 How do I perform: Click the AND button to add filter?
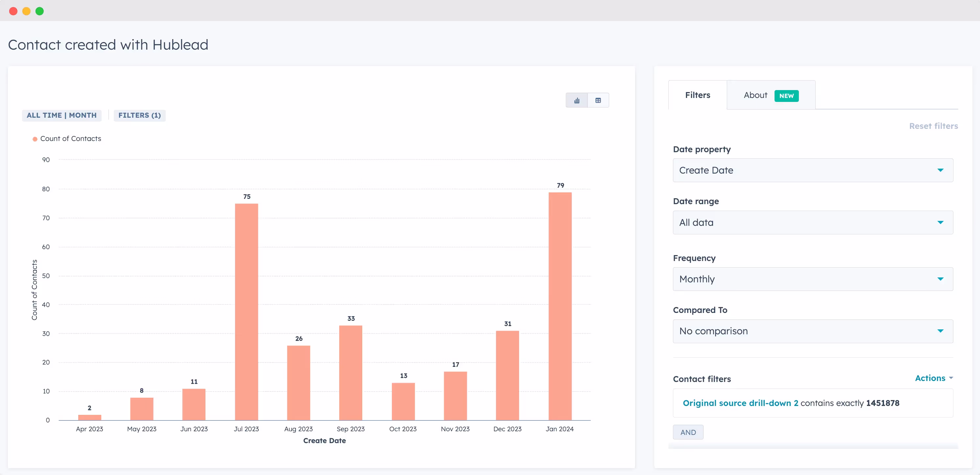click(x=688, y=432)
